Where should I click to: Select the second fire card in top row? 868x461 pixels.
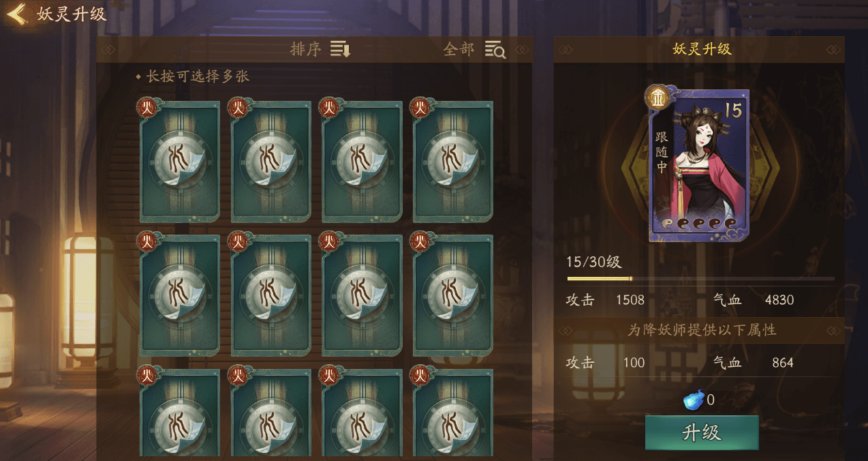click(271, 162)
